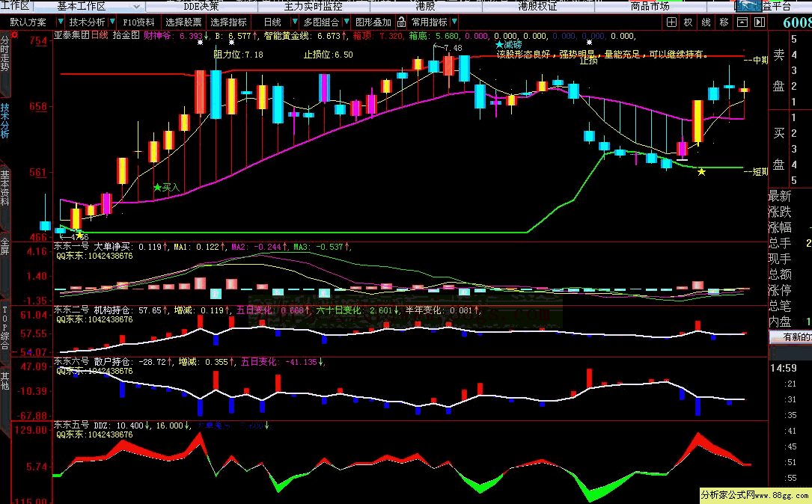Switch to the 港股权证 tab
The width and height of the screenshot is (812, 504).
coord(537,6)
